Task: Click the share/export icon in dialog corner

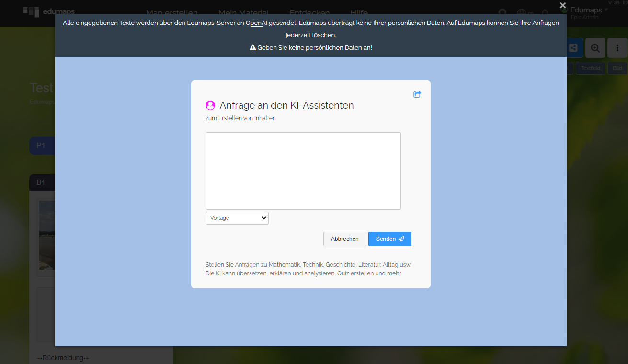Action: click(417, 94)
